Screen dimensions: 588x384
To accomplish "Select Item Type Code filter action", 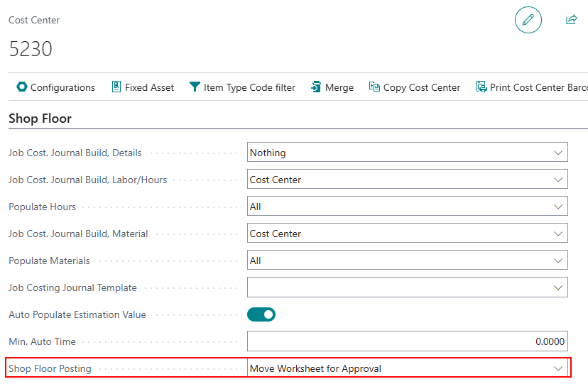I will [x=242, y=87].
